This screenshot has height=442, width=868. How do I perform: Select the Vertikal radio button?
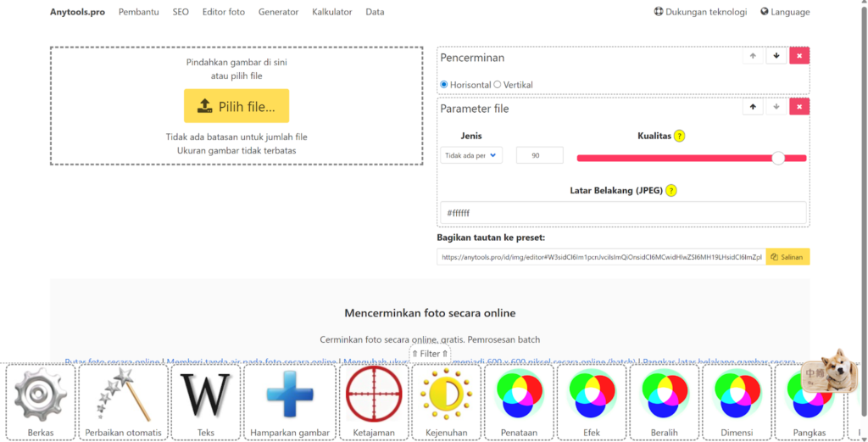tap(498, 85)
